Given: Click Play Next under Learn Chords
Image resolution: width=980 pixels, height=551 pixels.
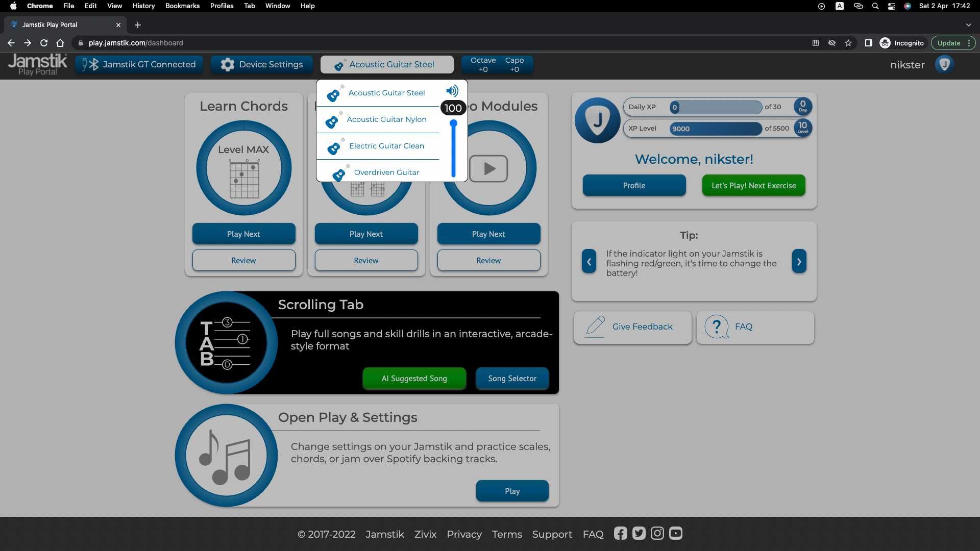Looking at the screenshot, I should pyautogui.click(x=244, y=234).
